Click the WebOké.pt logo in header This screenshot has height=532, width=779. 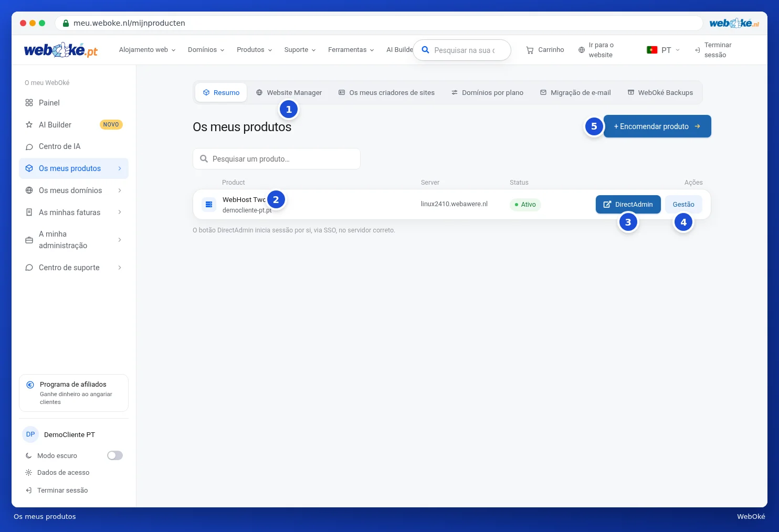[61, 50]
